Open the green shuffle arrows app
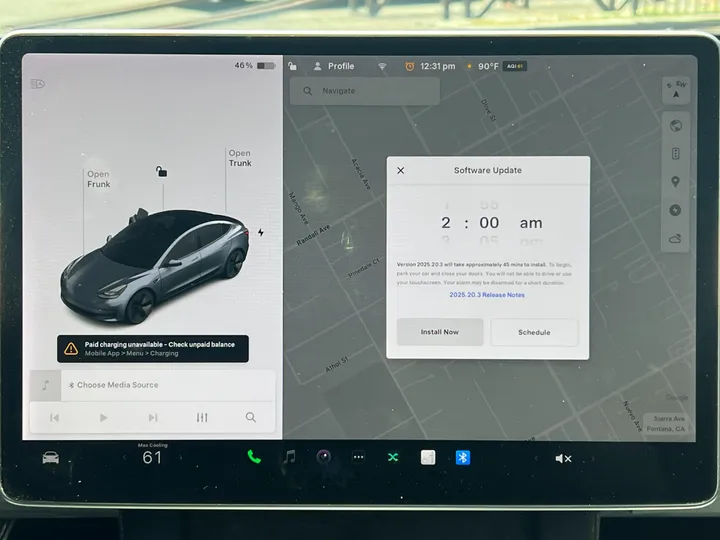The height and width of the screenshot is (540, 720). click(x=393, y=457)
